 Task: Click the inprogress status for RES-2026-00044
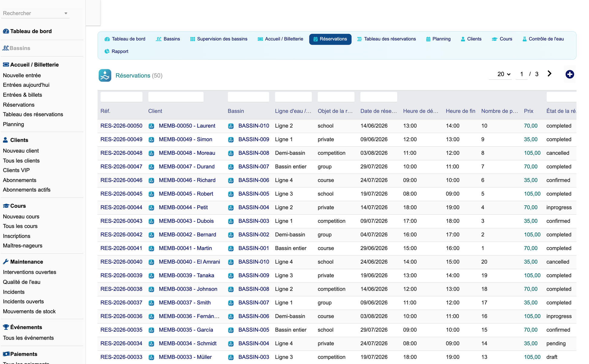559,207
